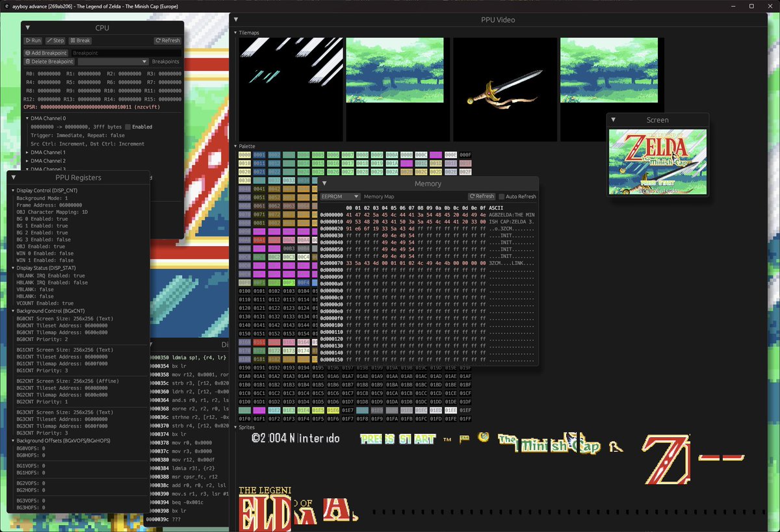The image size is (780, 532).
Task: Click Add Breakpoint button
Action: [46, 53]
